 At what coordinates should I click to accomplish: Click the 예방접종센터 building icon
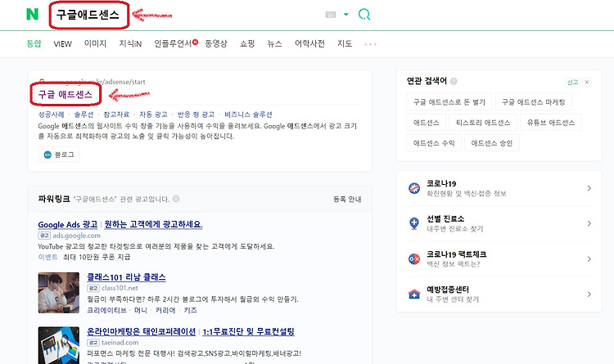coord(414,294)
